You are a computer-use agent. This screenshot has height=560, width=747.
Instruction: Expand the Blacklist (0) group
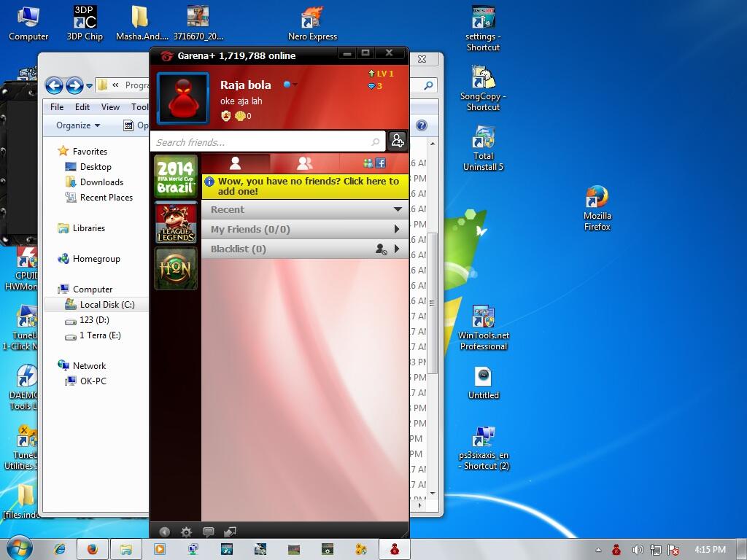(x=397, y=249)
